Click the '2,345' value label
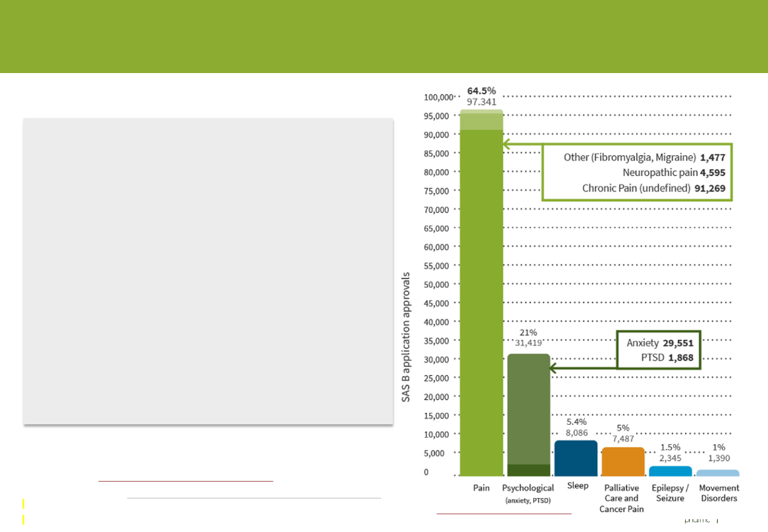The width and height of the screenshot is (768, 532). tap(671, 458)
